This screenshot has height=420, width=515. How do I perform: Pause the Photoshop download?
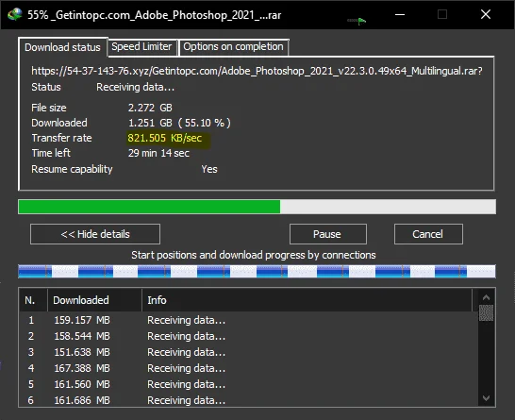coord(328,234)
